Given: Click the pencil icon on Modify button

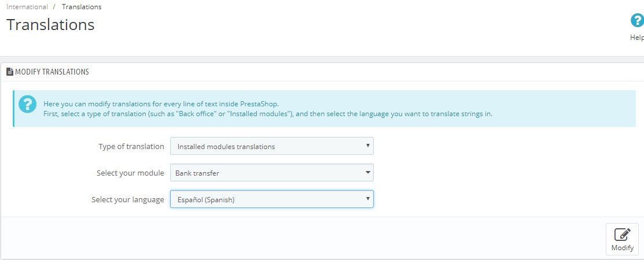Looking at the screenshot, I should click(622, 235).
